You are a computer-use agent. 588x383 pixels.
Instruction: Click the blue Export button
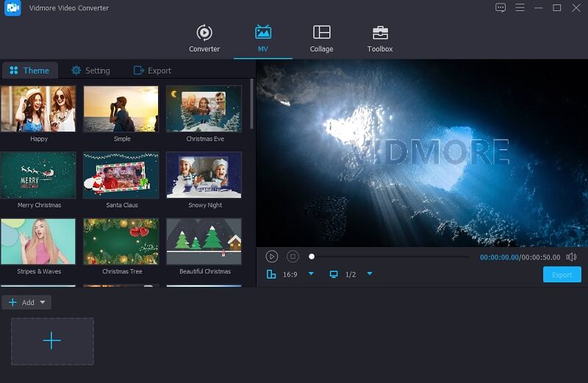pos(562,275)
